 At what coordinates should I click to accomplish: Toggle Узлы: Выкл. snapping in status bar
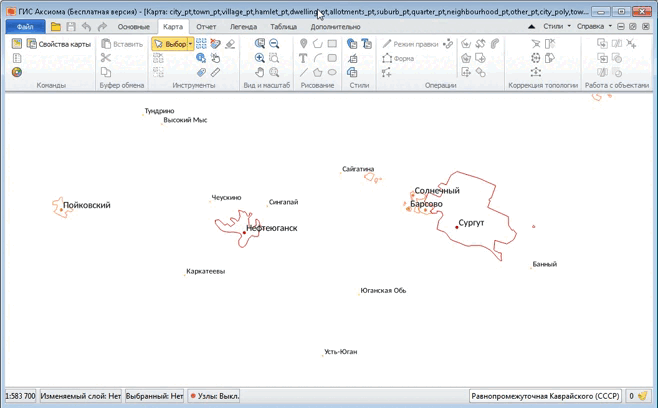click(x=214, y=396)
